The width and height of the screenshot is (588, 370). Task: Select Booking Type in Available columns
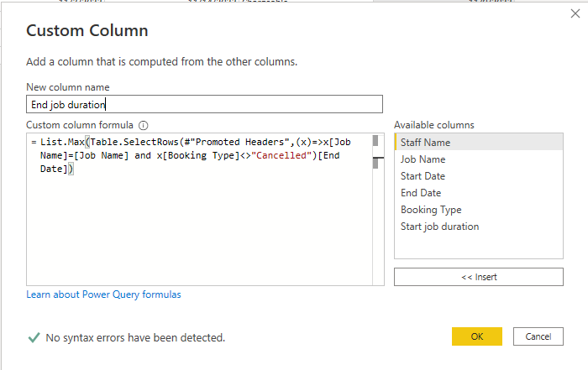[479, 210]
